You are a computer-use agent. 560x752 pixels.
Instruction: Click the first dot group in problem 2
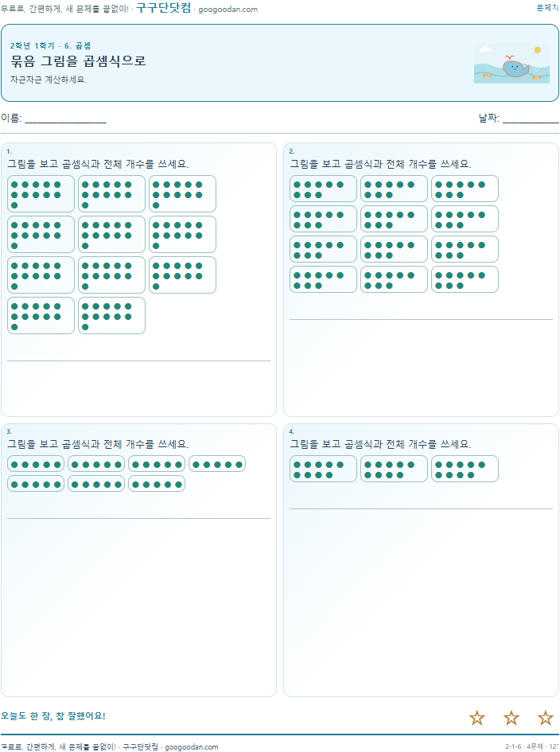point(323,189)
